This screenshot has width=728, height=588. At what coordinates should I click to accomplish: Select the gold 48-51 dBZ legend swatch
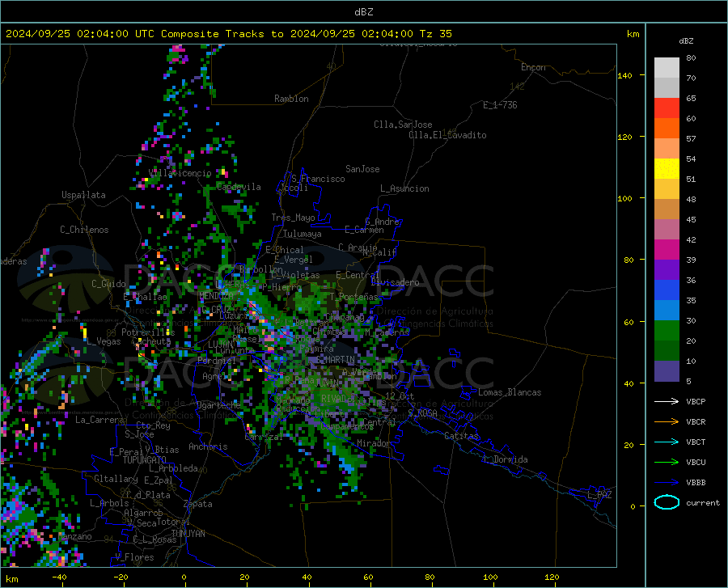(667, 189)
